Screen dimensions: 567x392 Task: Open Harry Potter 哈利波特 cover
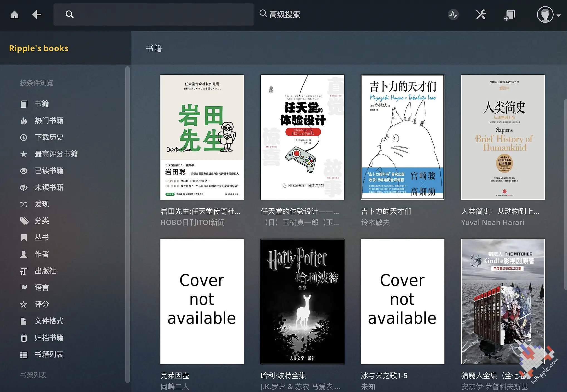(x=302, y=301)
